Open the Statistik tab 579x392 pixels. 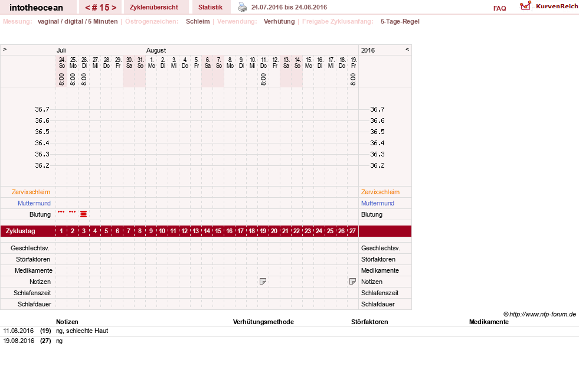click(x=211, y=7)
